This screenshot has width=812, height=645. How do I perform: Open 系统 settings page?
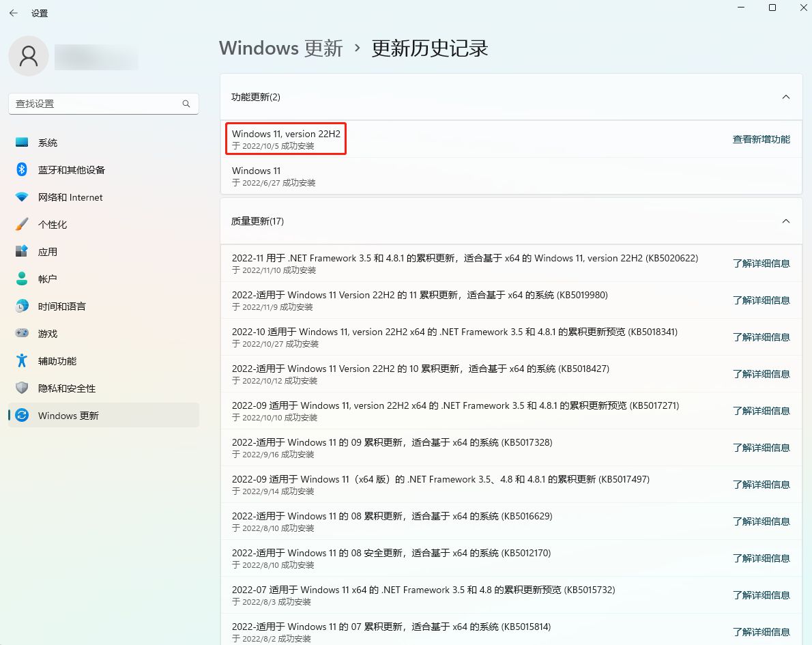tap(104, 143)
